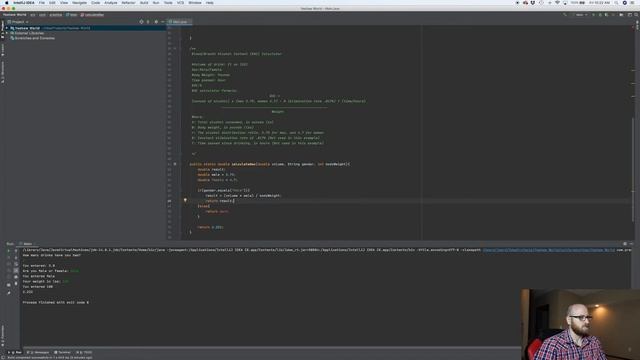The width and height of the screenshot is (640, 360).
Task: Click the calculateBac breadcrumb
Action: (x=93, y=15)
